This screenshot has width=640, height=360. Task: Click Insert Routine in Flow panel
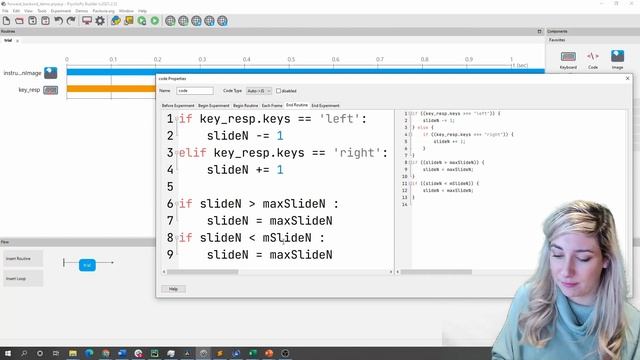click(x=23, y=259)
